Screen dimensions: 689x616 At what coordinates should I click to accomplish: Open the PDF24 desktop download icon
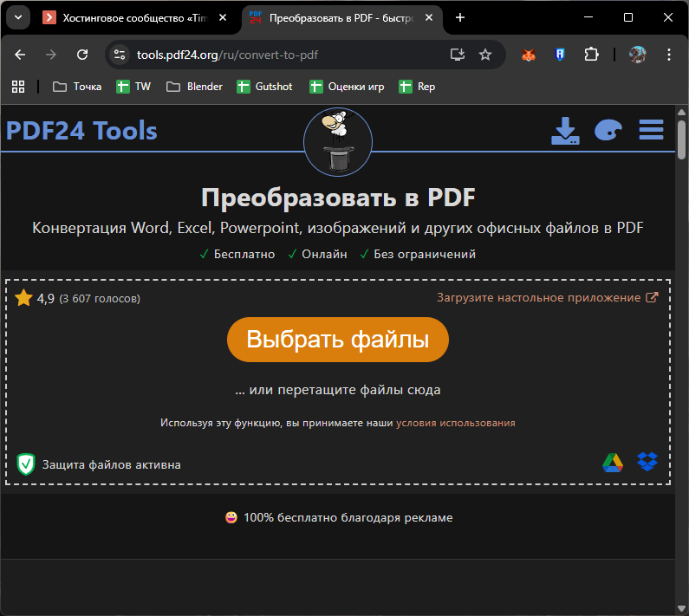point(565,131)
